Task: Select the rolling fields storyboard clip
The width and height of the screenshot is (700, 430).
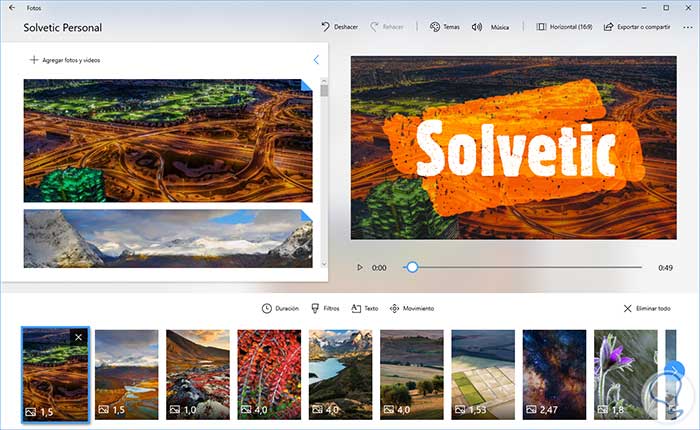Action: pyautogui.click(x=412, y=375)
